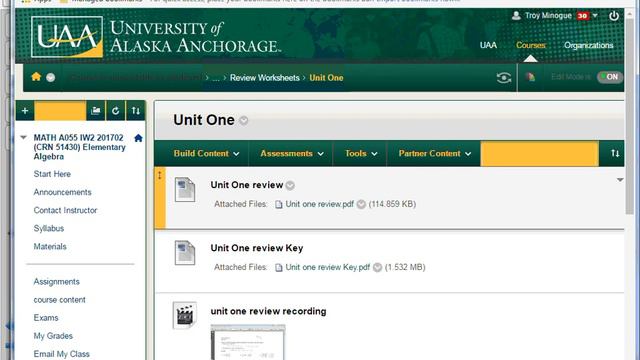The width and height of the screenshot is (640, 360).
Task: Open Unit one review.pdf attachment
Action: [x=320, y=204]
